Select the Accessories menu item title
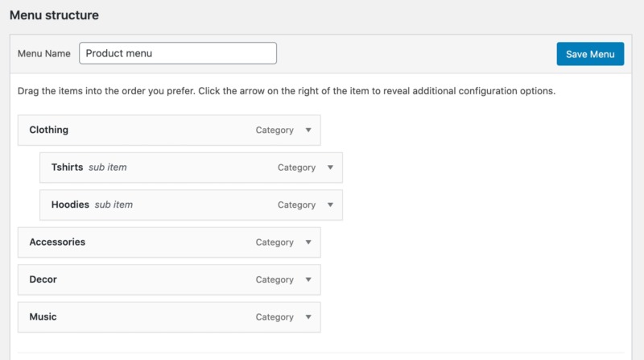The width and height of the screenshot is (644, 360). coord(57,242)
